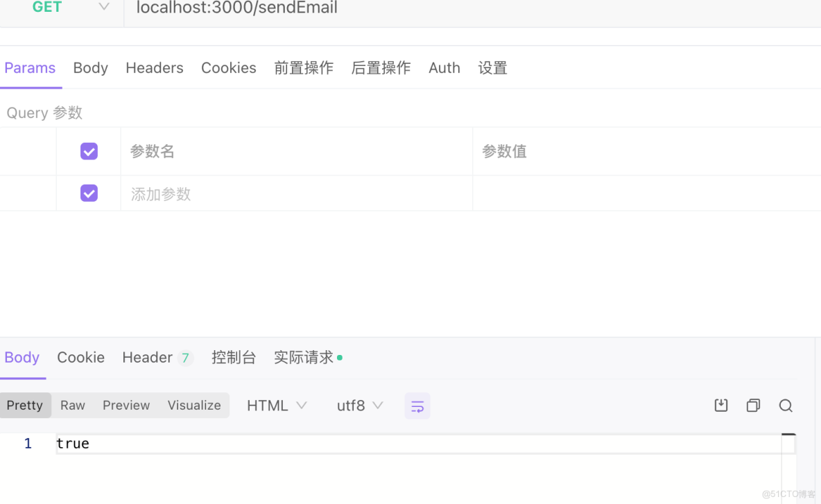This screenshot has height=504, width=821.
Task: Click the download response icon
Action: 720,405
